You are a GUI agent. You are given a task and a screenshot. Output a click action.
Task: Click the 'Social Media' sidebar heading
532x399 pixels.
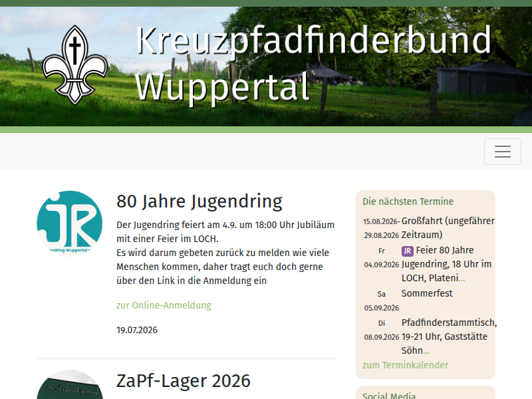point(389,396)
